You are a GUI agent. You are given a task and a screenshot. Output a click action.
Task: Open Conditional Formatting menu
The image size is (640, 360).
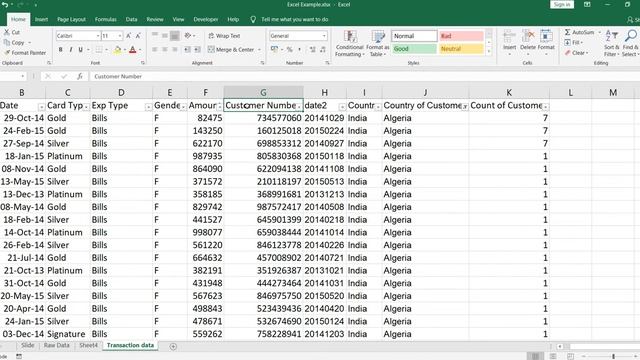click(350, 43)
